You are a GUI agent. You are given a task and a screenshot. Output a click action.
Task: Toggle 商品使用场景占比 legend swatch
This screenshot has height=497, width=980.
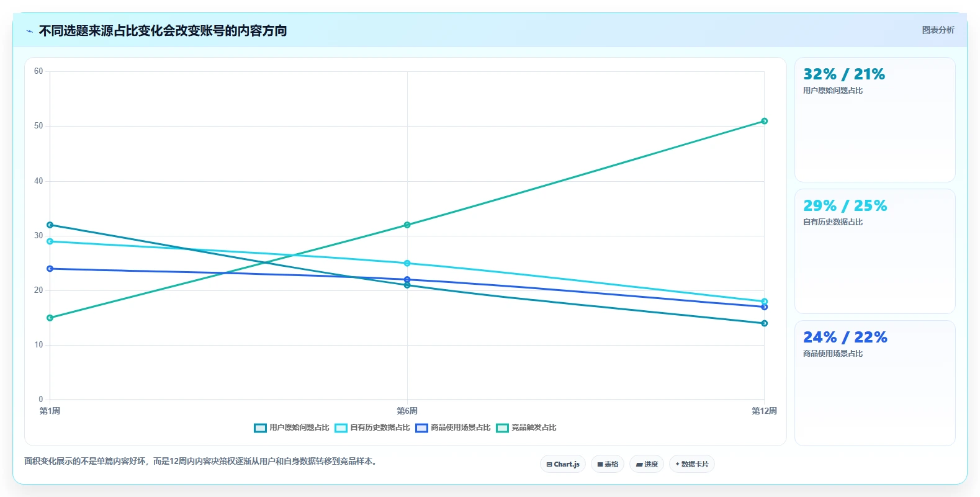421,428
